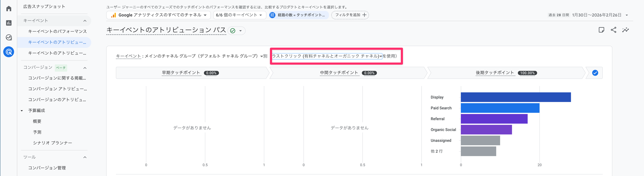The height and width of the screenshot is (176, 644).
Task: Click the キーイベントのアトリビューション パス title
Action: (166, 30)
